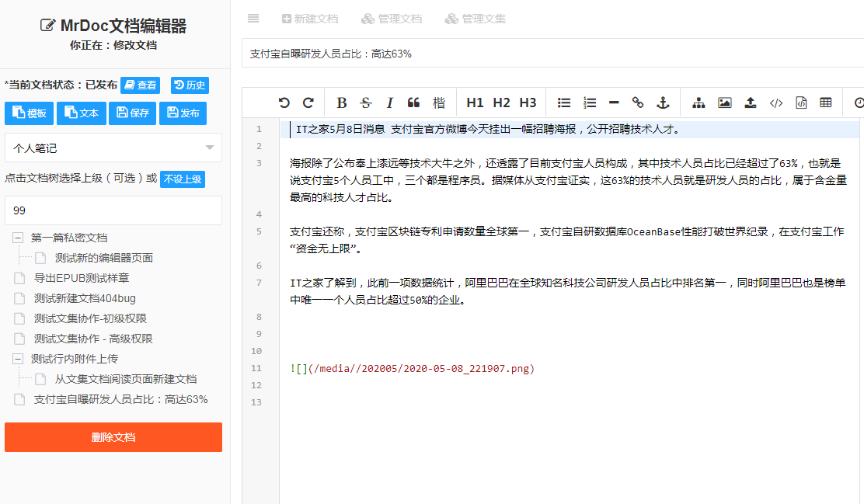This screenshot has width=864, height=504.
Task: Insert a block quote
Action: pyautogui.click(x=414, y=103)
